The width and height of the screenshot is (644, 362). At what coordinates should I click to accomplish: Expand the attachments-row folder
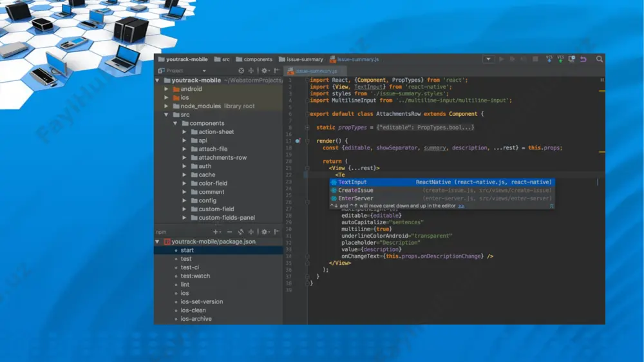[184, 157]
